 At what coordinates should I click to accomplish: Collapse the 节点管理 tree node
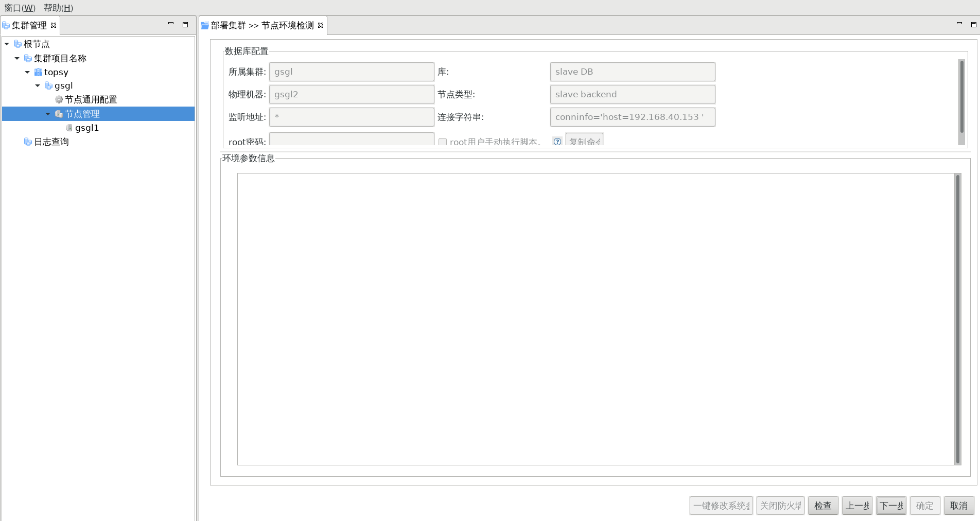[x=48, y=114]
